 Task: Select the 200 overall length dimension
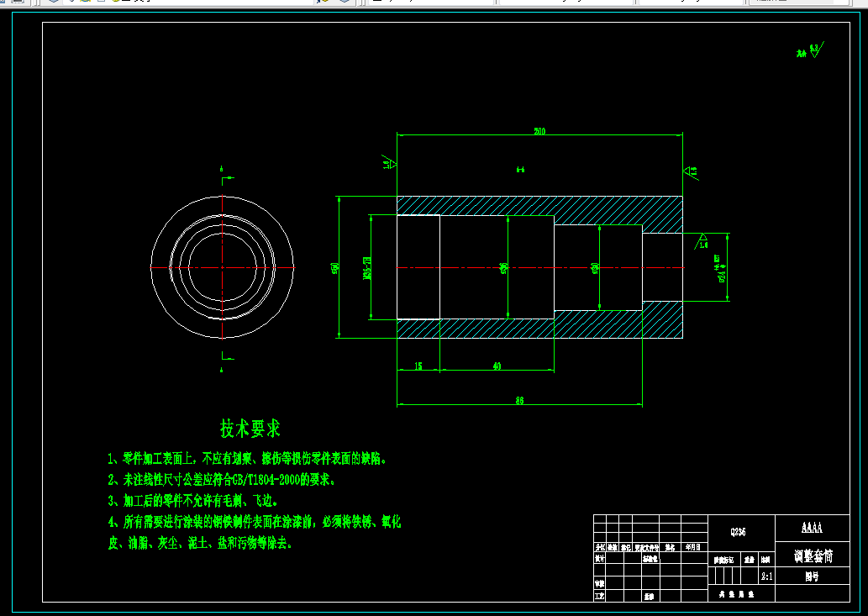pos(539,132)
